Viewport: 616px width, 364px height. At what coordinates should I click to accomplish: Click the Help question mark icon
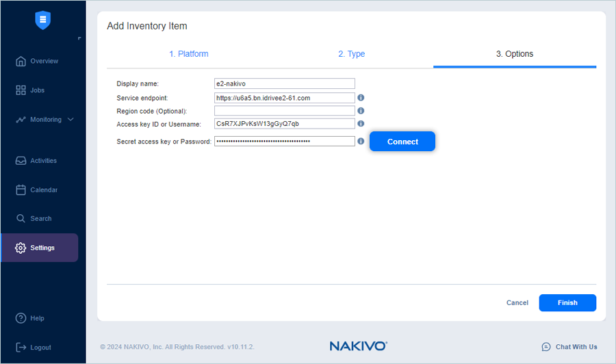pyautogui.click(x=21, y=318)
